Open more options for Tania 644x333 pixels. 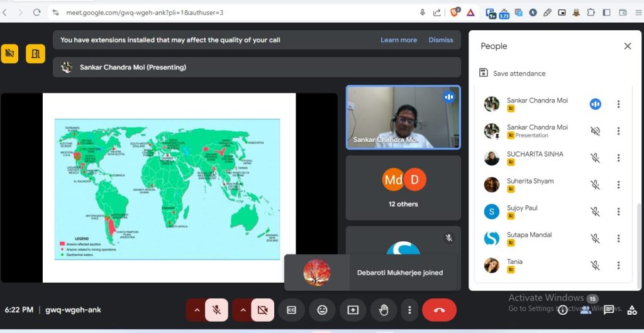click(618, 265)
